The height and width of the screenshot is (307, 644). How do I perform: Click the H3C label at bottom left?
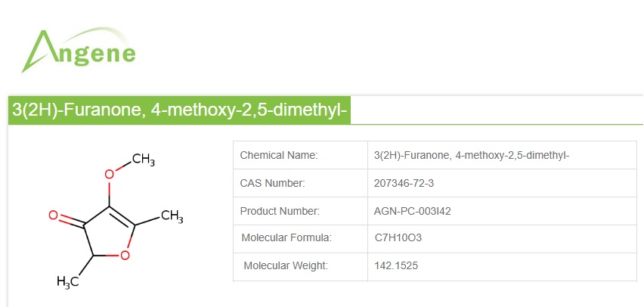[x=68, y=281]
